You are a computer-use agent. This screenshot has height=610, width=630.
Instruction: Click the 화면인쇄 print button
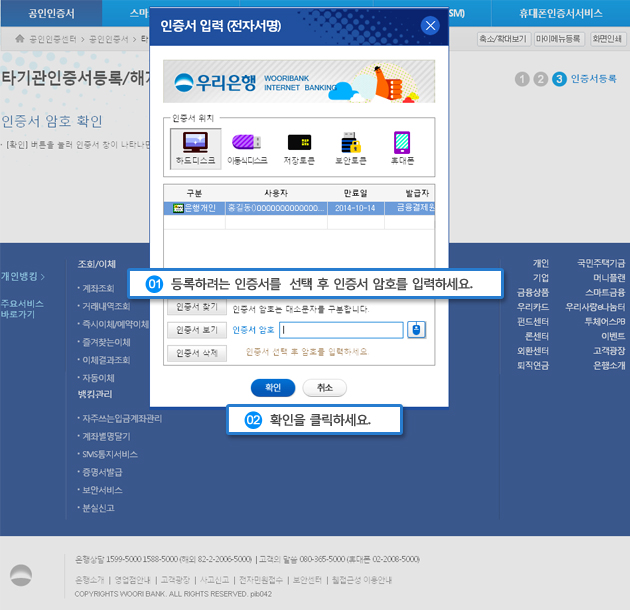(x=607, y=39)
